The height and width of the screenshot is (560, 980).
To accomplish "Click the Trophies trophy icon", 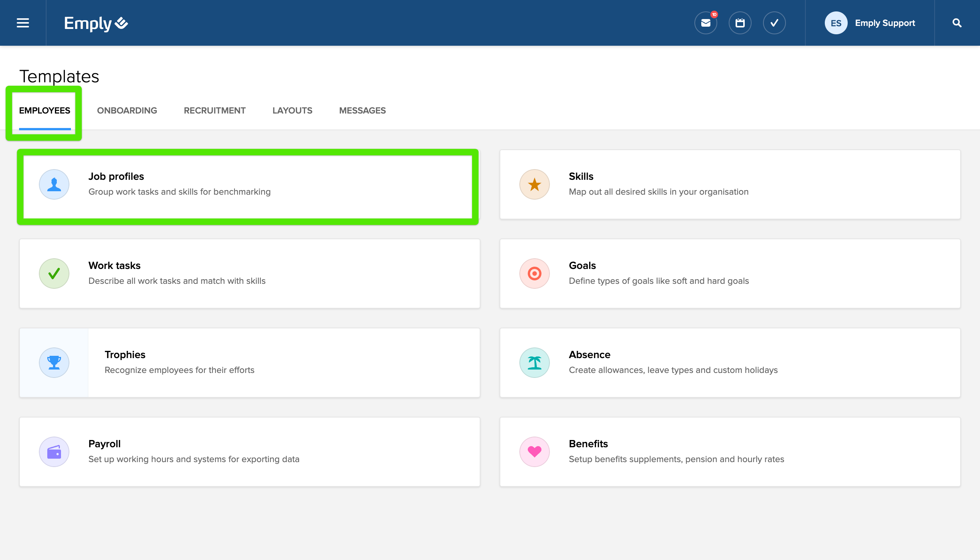I will point(54,362).
